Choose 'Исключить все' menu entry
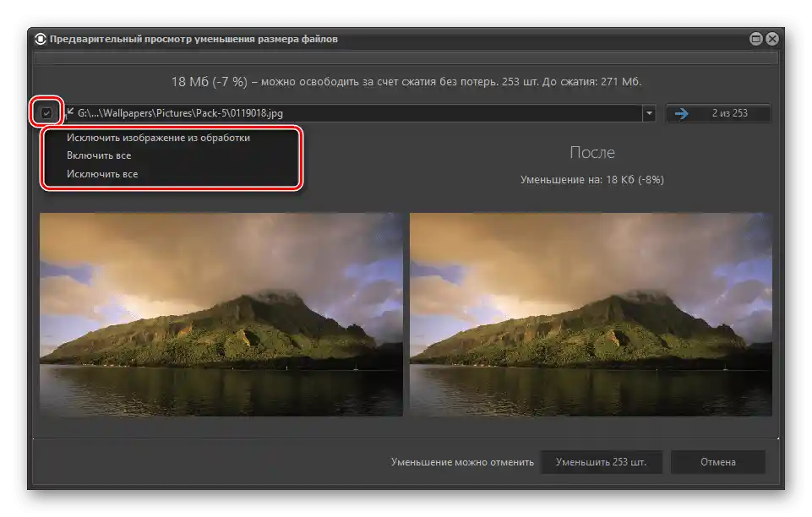Screen dimensions: 812x517 click(102, 174)
